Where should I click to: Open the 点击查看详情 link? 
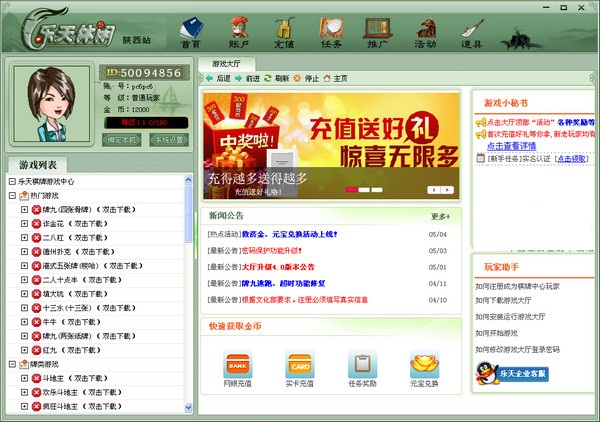click(x=511, y=146)
